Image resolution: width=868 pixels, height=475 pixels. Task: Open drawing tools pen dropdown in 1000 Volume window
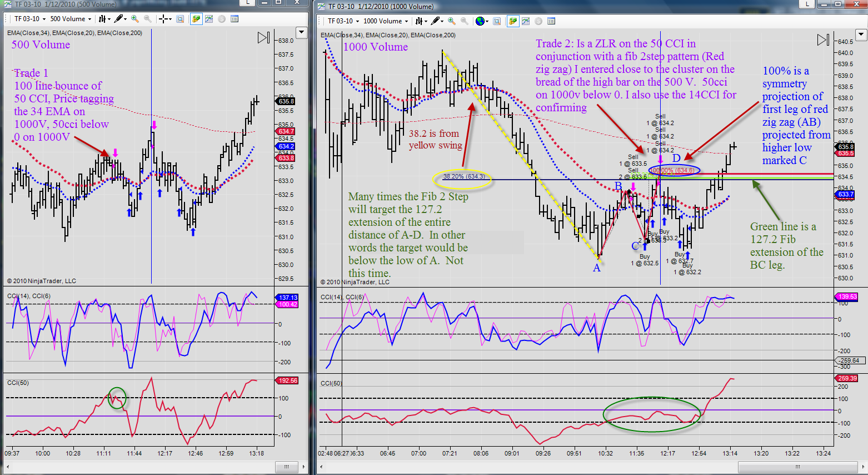pos(437,21)
